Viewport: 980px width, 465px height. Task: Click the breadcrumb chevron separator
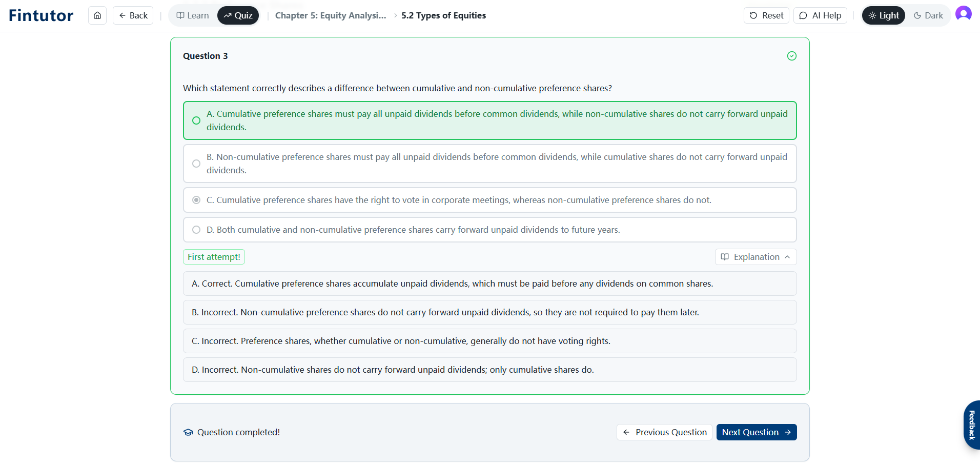pos(395,15)
